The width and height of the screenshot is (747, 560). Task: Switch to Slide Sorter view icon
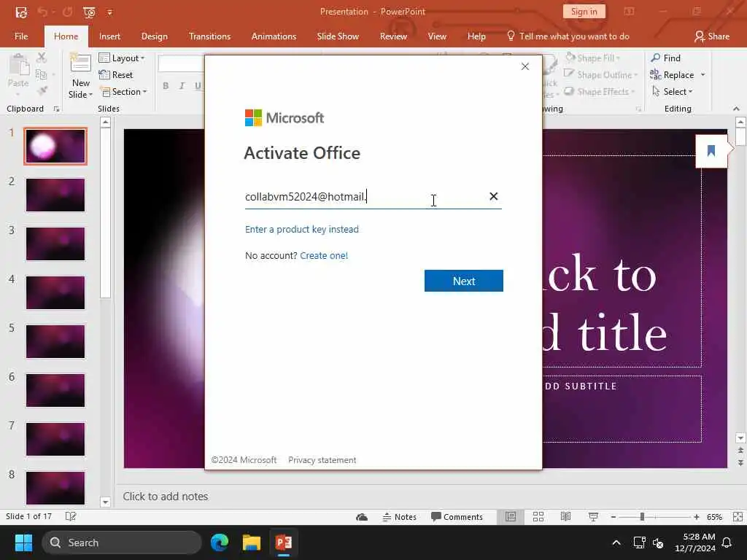pos(538,517)
